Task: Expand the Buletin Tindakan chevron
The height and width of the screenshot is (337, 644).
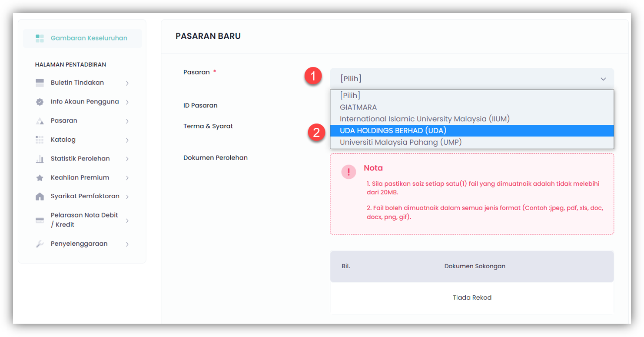Action: (127, 83)
